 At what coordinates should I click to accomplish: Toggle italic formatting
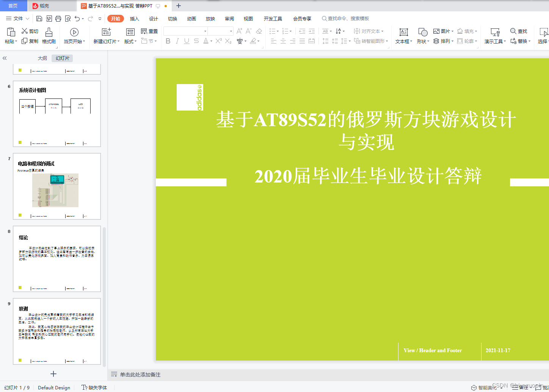pos(177,41)
